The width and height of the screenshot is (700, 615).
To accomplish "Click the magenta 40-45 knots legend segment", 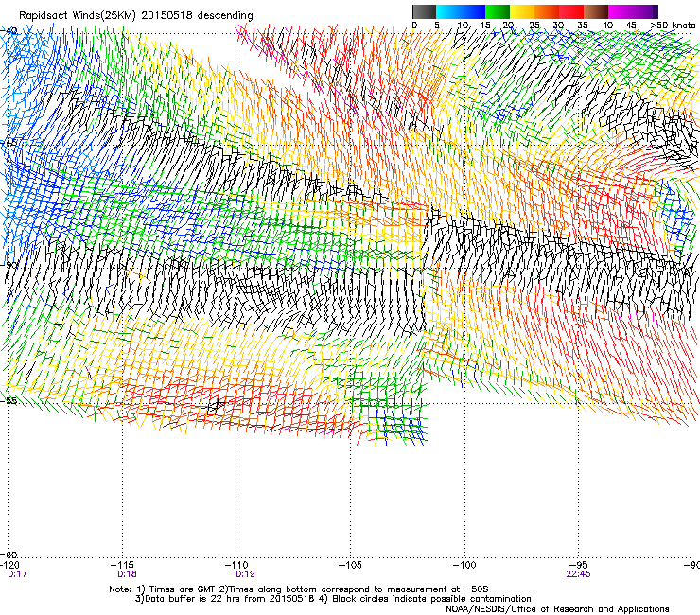I will 621,11.
